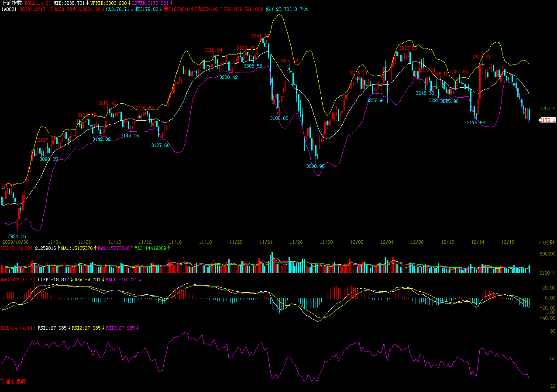The image size is (557, 392).
Task: Click the RSI3:27.985 value
Action: coord(120,327)
